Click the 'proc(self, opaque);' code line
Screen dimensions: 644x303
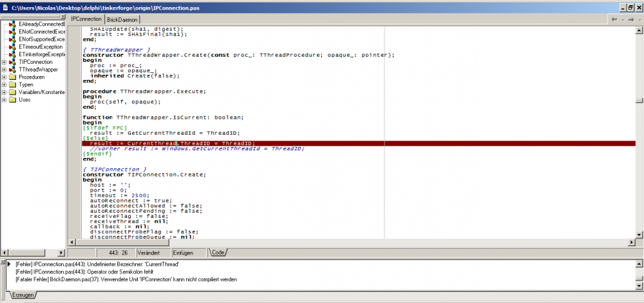click(x=126, y=102)
